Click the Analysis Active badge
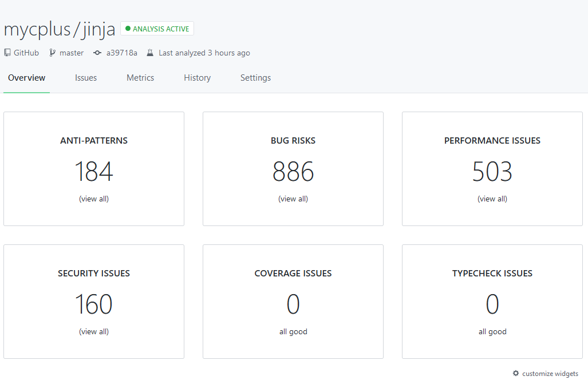The image size is (588, 384). pos(157,29)
